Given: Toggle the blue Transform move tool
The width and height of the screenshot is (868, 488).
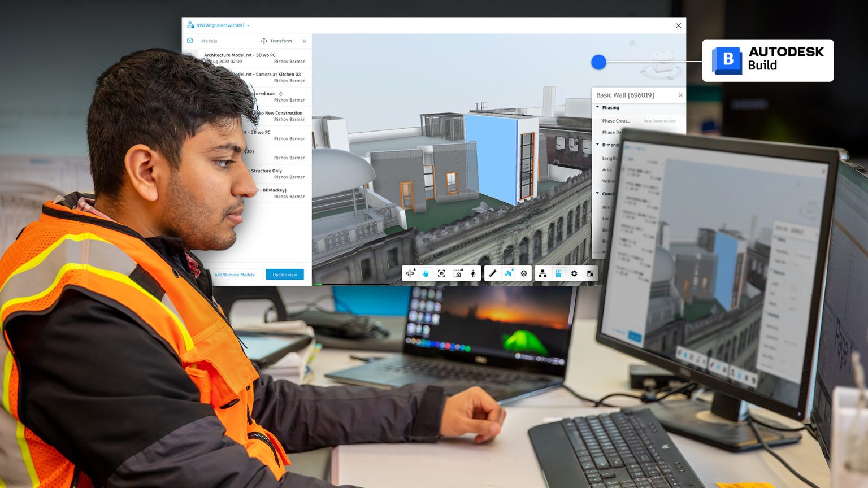Looking at the screenshot, I should [x=508, y=273].
